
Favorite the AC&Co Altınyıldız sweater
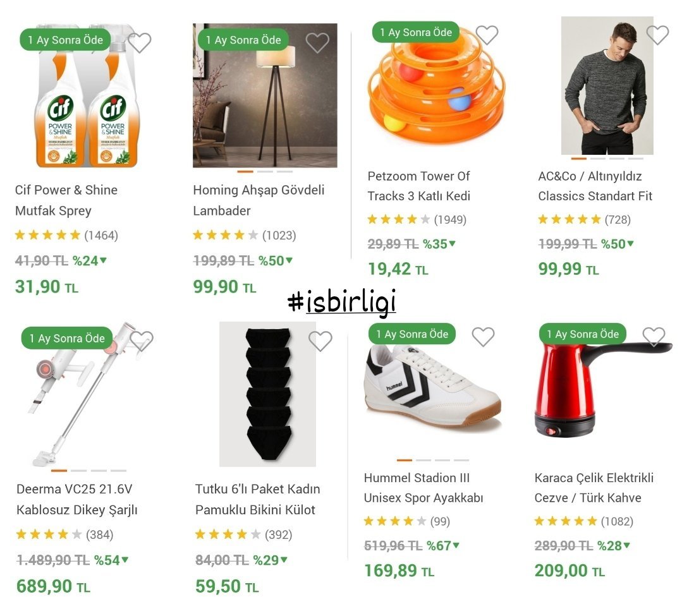(657, 35)
